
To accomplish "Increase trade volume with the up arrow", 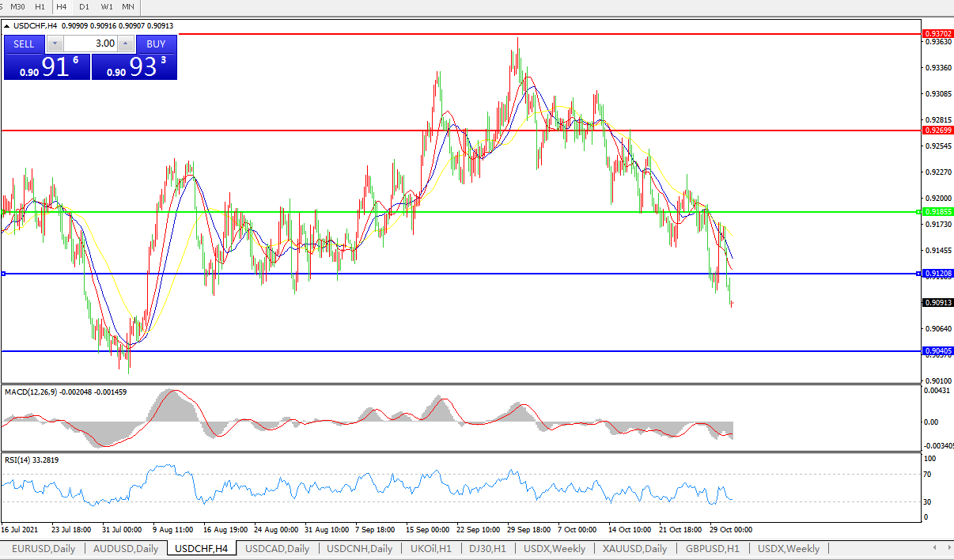I will point(125,44).
